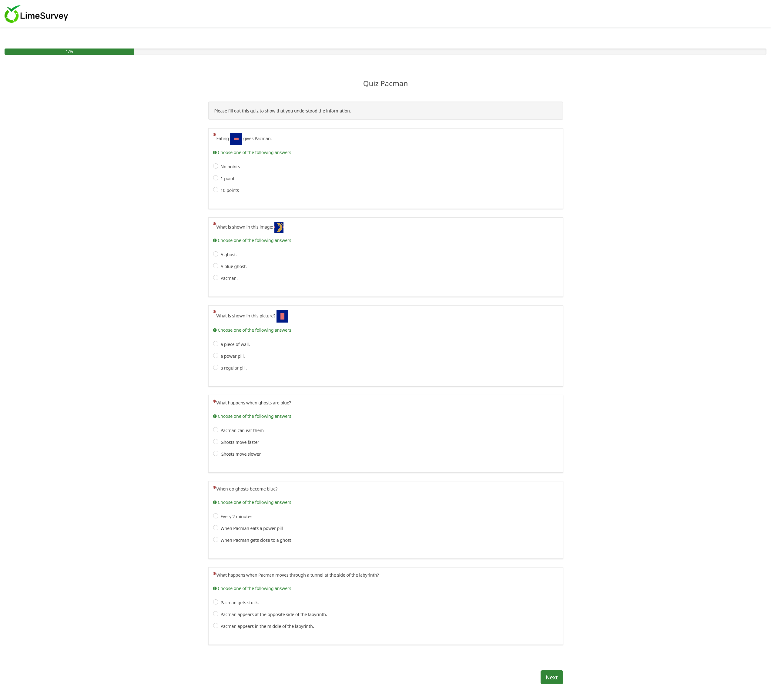
Task: Choose 'A blue ghost.' answer
Action: [216, 266]
